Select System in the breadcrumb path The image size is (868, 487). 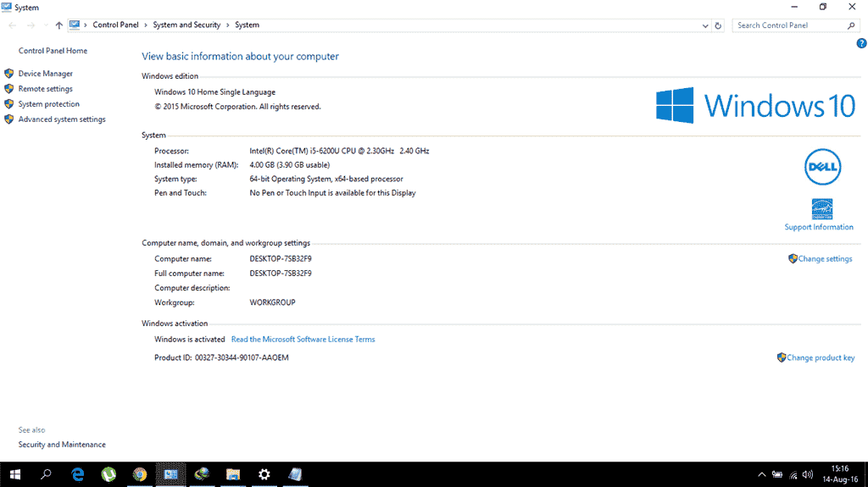(x=247, y=25)
